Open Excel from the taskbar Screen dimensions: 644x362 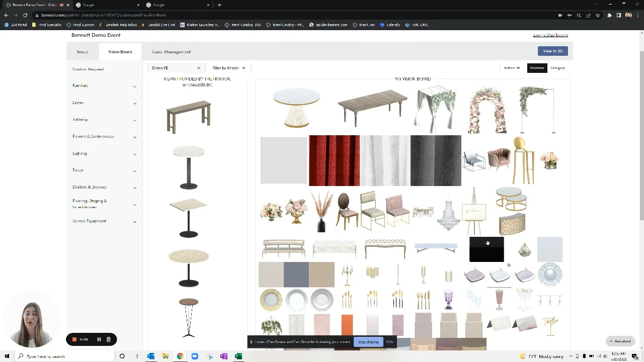[x=238, y=356]
